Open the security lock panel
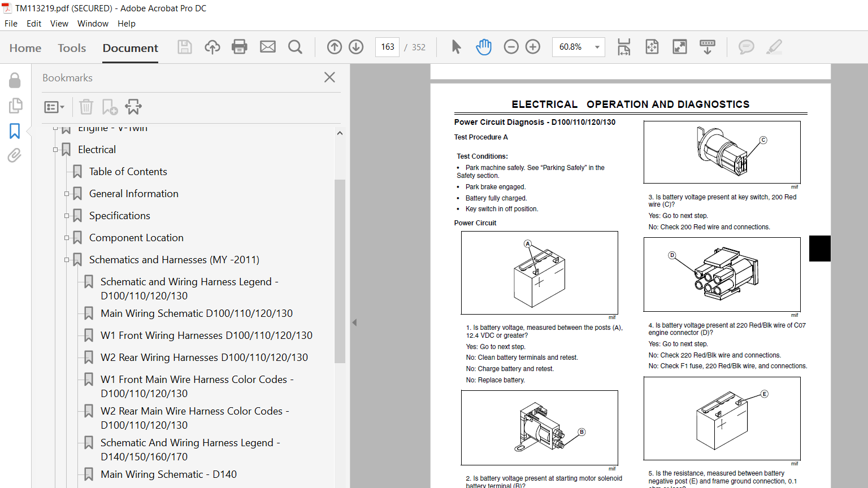Image resolution: width=868 pixels, height=488 pixels. (x=15, y=80)
